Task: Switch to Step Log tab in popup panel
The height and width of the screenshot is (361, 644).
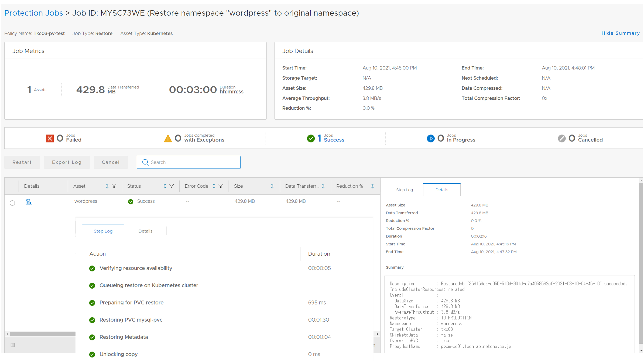Action: [103, 231]
